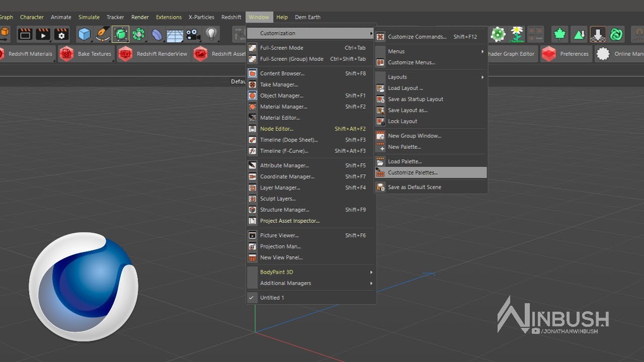The height and width of the screenshot is (362, 644).
Task: Open Redshift Preferences toolbar button
Action: click(x=566, y=54)
